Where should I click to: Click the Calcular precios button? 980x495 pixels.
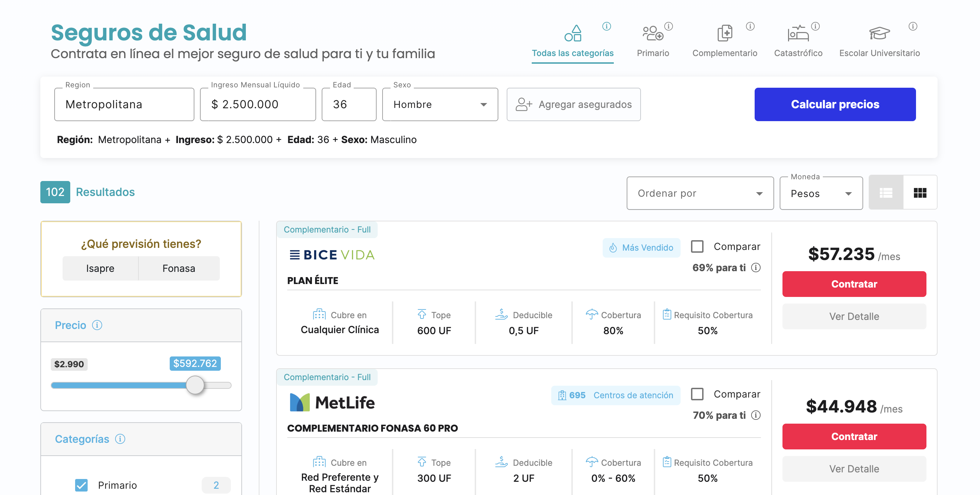pos(835,104)
